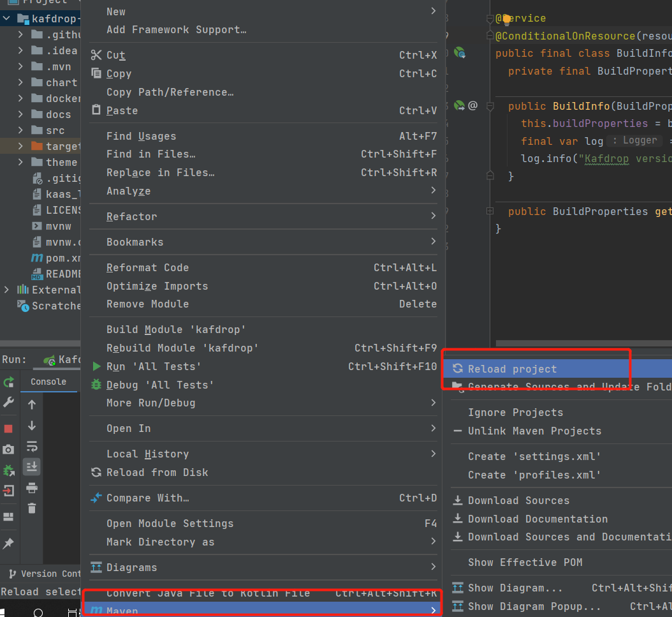Click the Task View icon in taskbar
The width and height of the screenshot is (672, 617).
tap(75, 613)
